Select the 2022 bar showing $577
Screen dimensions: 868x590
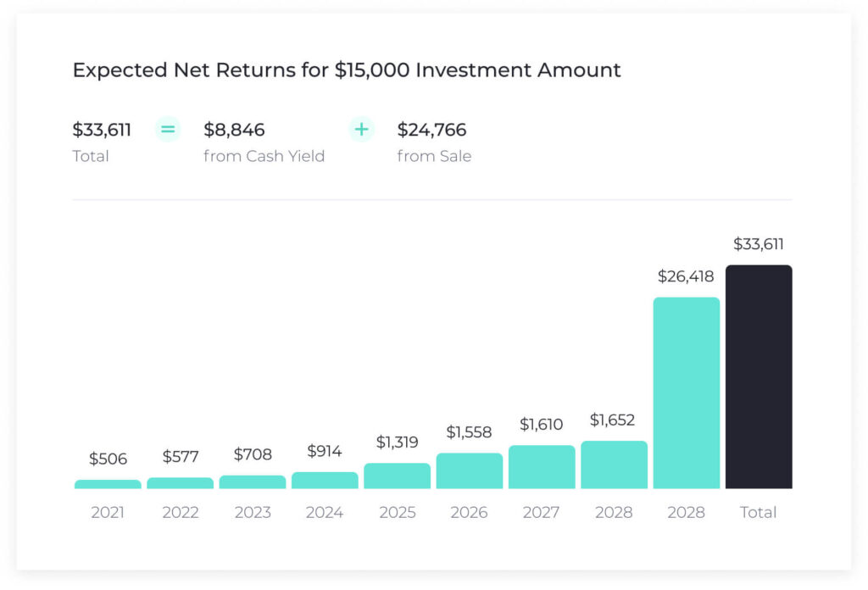(x=180, y=483)
